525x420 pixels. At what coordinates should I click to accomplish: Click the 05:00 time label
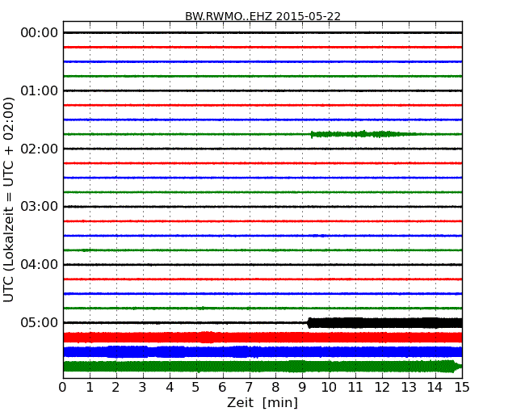pyautogui.click(x=40, y=322)
